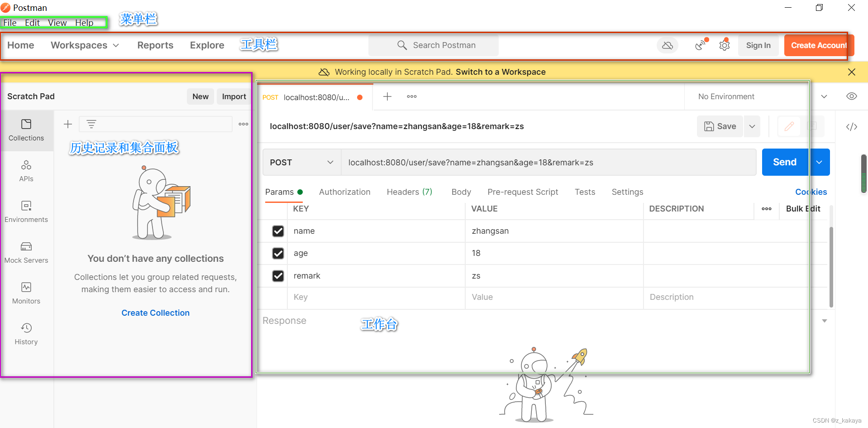Open the code snippet icon
This screenshot has width=868, height=428.
tap(852, 127)
